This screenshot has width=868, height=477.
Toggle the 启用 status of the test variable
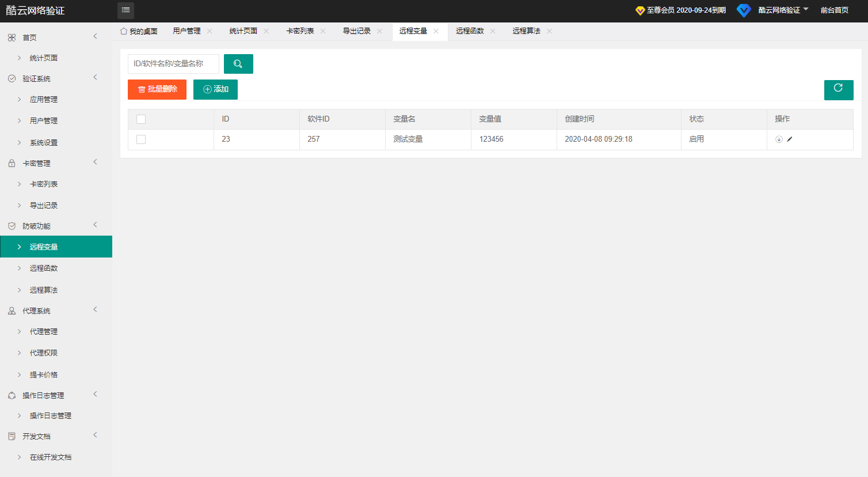(696, 139)
